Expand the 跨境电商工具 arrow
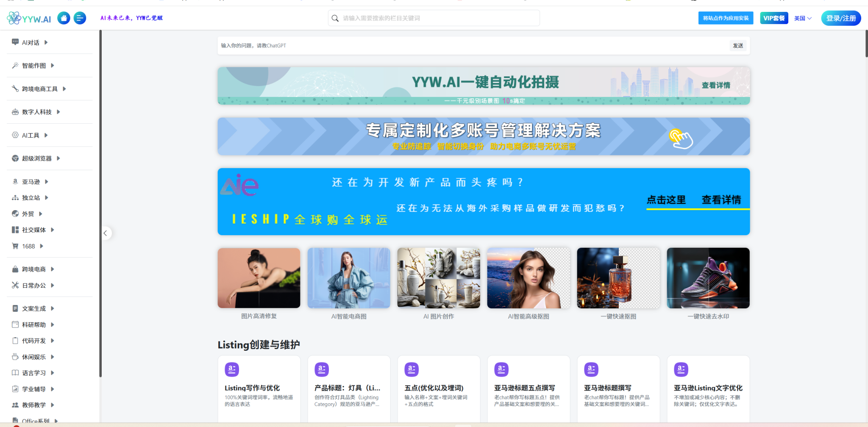Image resolution: width=868 pixels, height=427 pixels. (64, 89)
